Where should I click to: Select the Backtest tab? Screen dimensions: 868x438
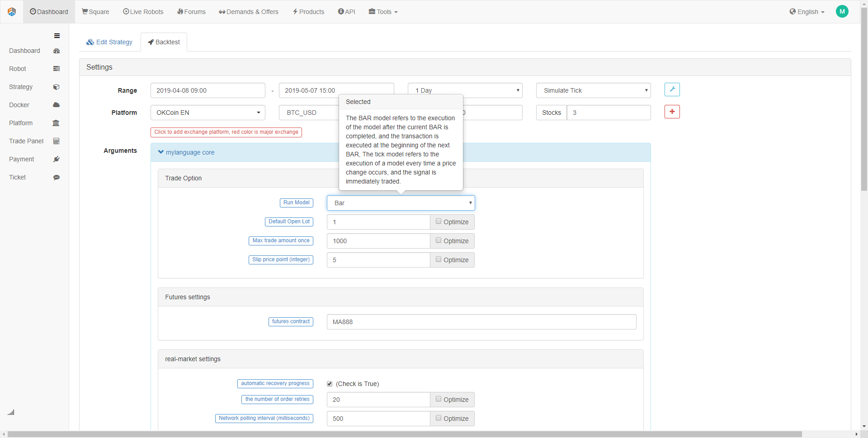point(164,42)
